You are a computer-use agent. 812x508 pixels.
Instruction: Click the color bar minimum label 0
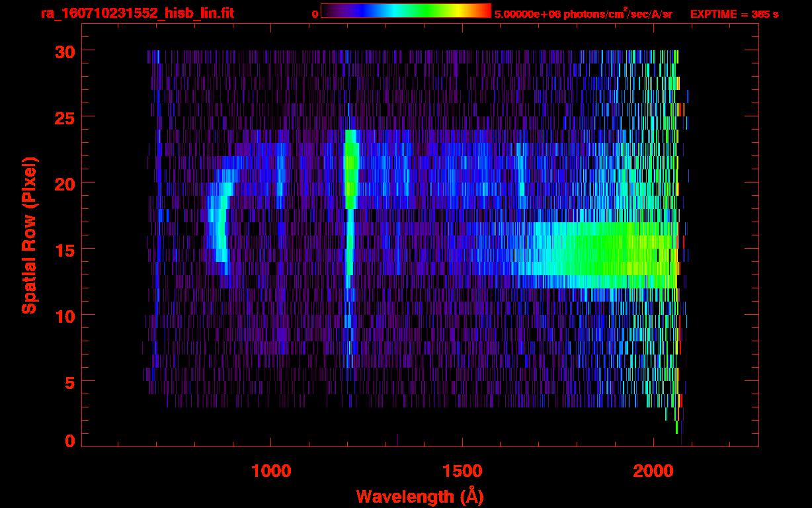pyautogui.click(x=315, y=14)
